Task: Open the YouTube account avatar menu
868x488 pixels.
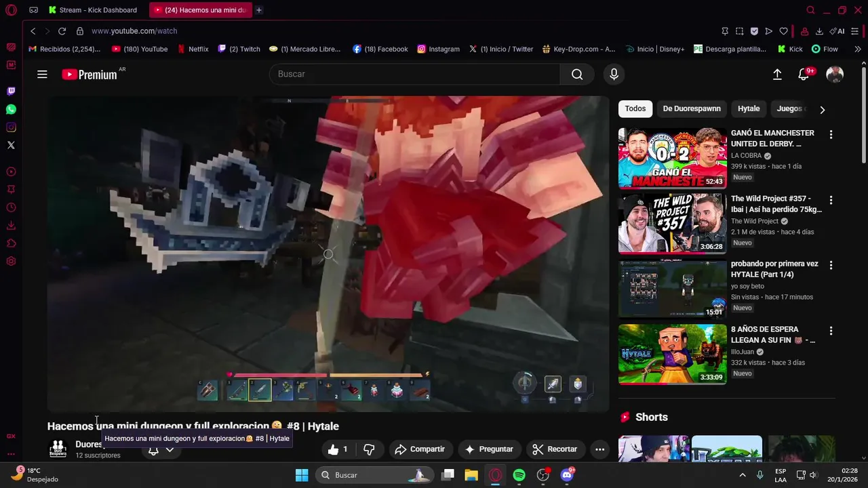Action: tap(835, 75)
